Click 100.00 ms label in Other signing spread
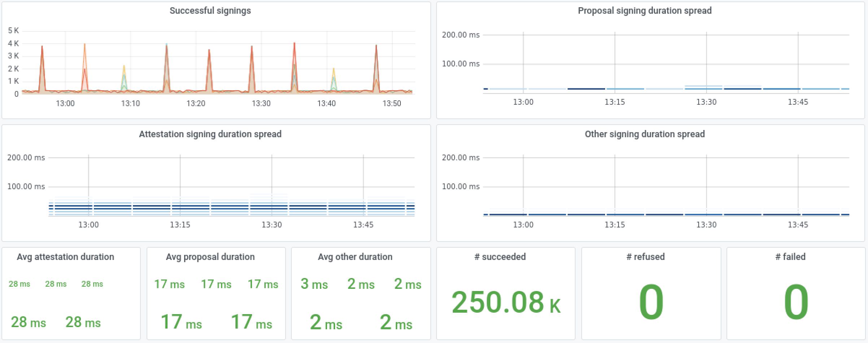 (x=461, y=187)
